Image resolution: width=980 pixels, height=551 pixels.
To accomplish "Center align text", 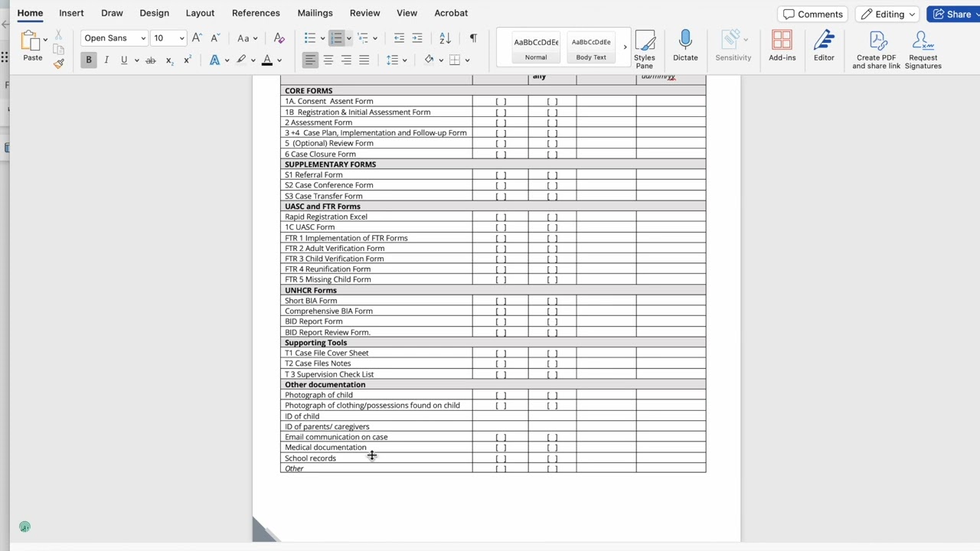I will click(328, 60).
